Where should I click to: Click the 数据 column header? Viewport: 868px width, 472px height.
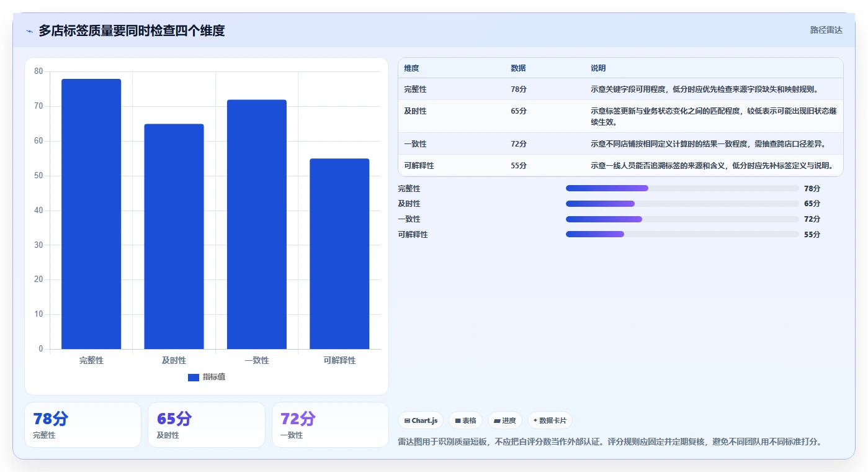[518, 68]
